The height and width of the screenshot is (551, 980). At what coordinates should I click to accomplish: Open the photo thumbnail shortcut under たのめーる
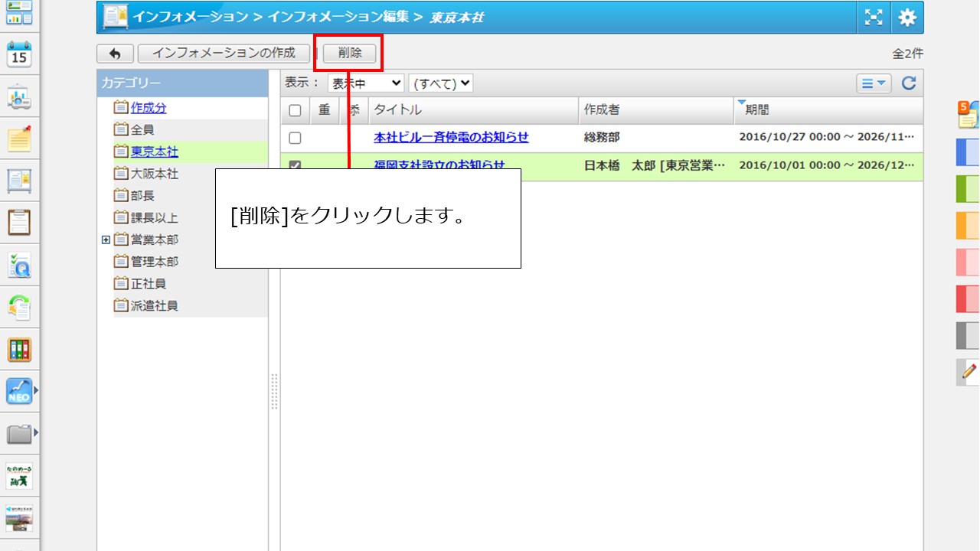click(19, 518)
